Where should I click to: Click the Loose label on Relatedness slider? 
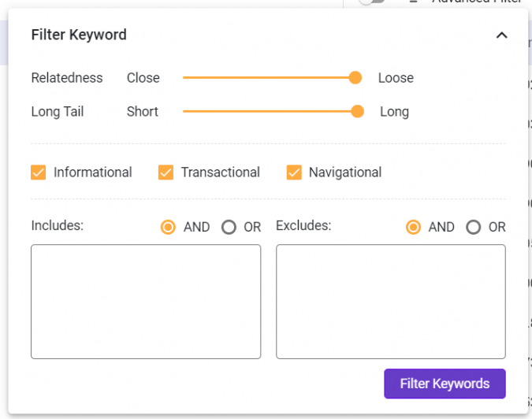396,78
